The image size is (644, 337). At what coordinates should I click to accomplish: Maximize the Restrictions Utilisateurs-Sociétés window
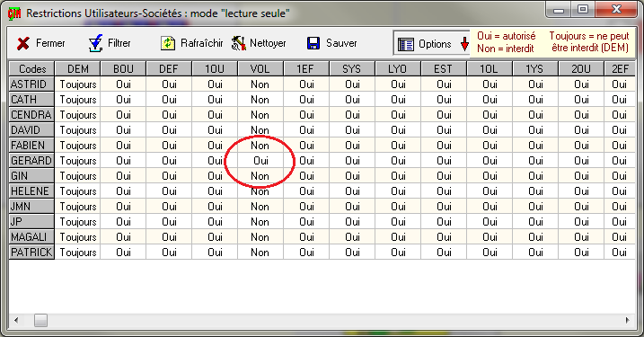pos(583,9)
